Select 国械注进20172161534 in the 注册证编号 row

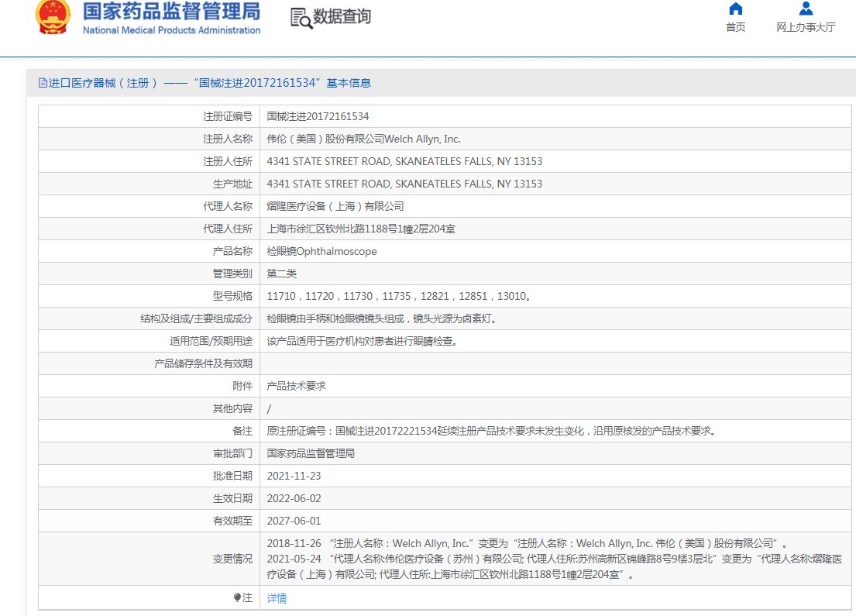pyautogui.click(x=318, y=116)
